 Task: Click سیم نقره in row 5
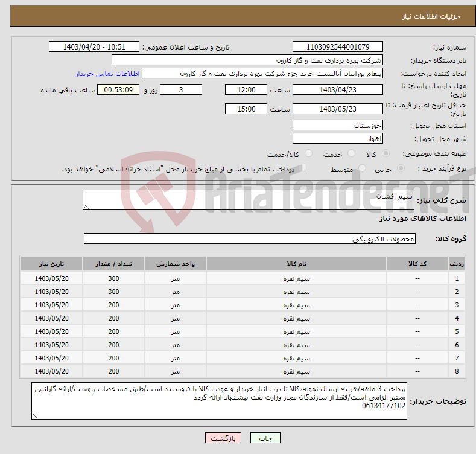pos(296,331)
